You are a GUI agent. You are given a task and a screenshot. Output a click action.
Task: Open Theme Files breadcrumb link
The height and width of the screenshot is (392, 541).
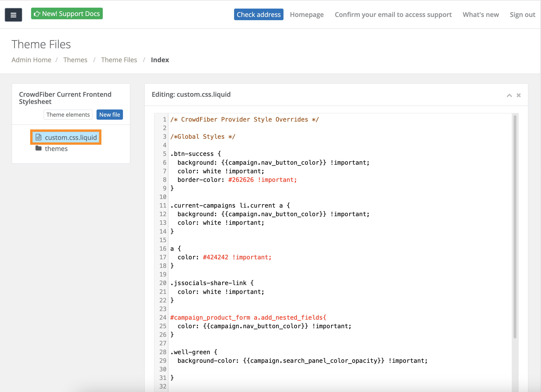119,60
